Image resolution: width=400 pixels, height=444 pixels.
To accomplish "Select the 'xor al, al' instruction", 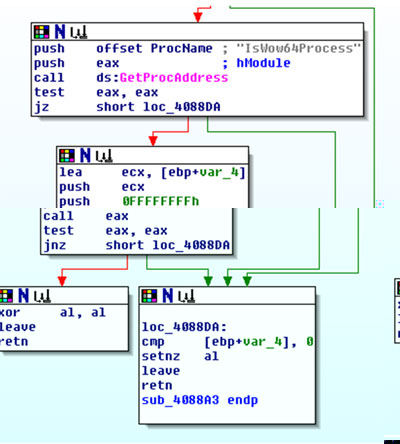I will [x=53, y=313].
